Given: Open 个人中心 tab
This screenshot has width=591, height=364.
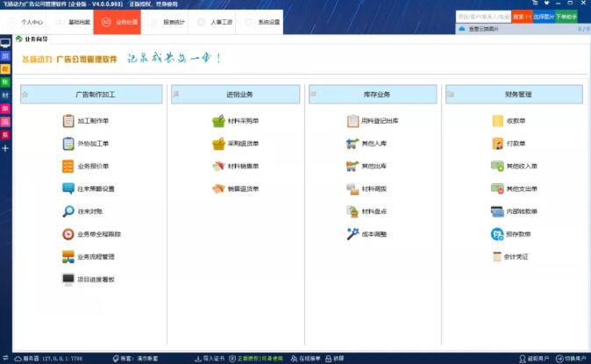Looking at the screenshot, I should [x=26, y=21].
